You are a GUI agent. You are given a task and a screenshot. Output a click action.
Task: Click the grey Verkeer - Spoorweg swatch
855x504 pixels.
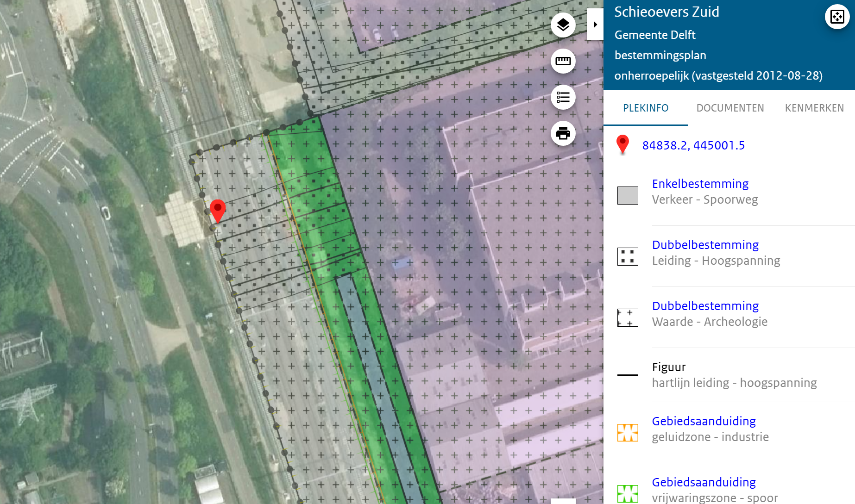click(628, 195)
